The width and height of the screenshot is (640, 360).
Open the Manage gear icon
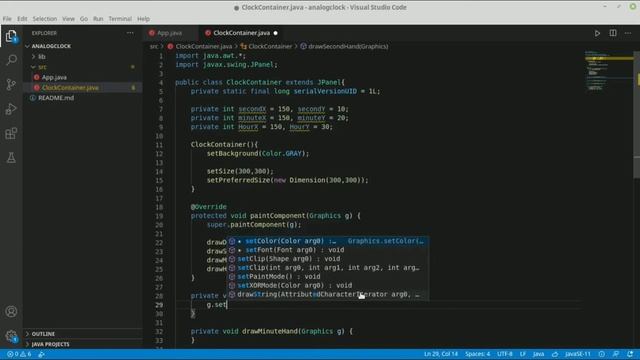[x=11, y=336]
